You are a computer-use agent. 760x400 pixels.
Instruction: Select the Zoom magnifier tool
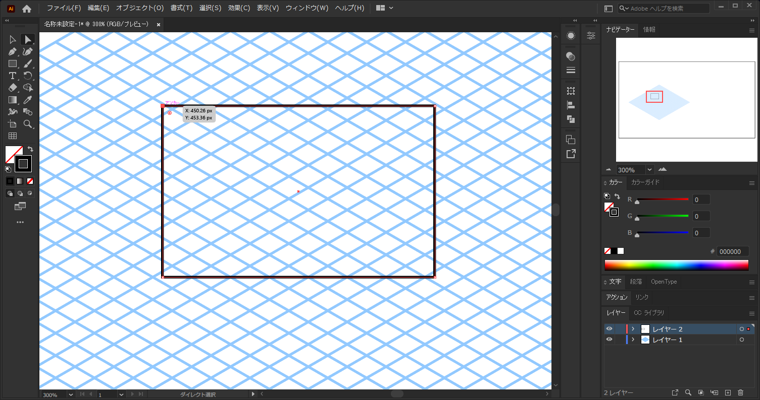pos(28,124)
